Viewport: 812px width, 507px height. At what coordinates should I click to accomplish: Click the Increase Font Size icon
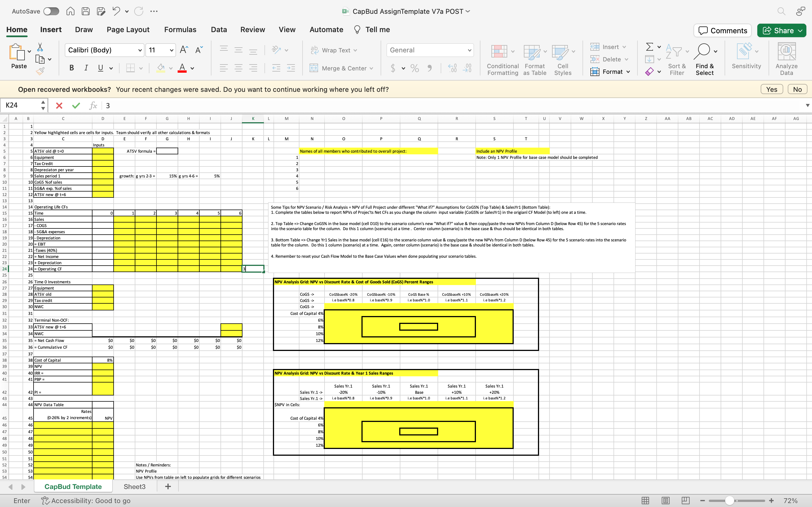tap(184, 50)
